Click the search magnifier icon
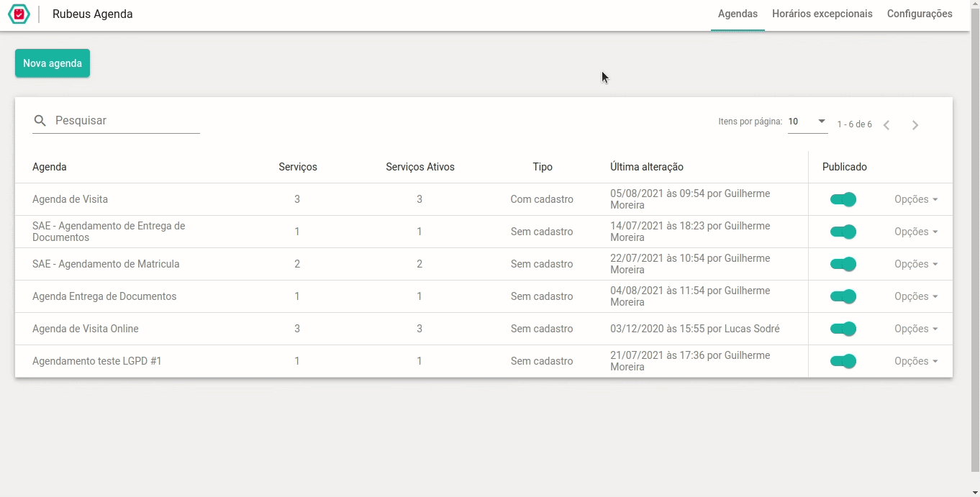 [40, 121]
